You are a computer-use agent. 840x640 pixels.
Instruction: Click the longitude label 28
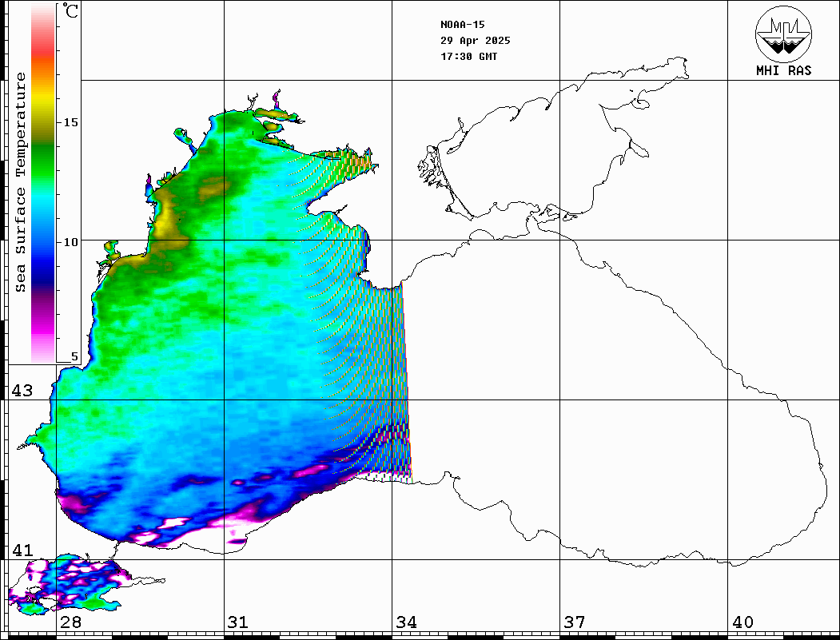(70, 622)
